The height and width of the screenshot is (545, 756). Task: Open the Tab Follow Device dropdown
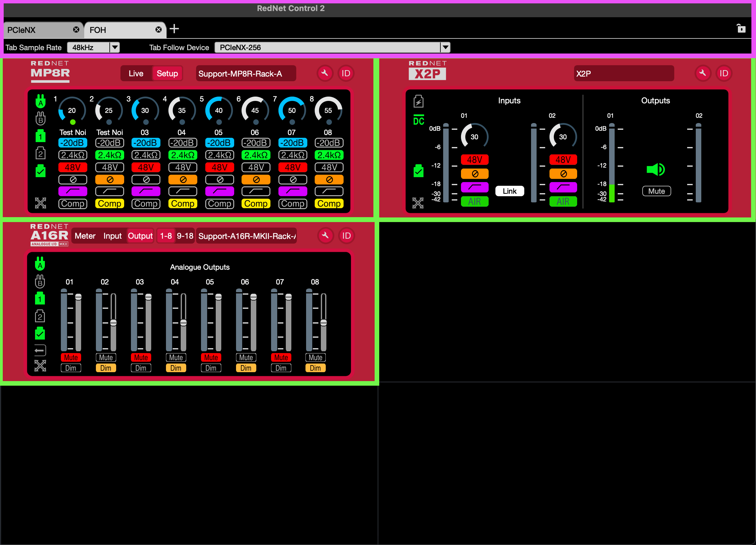click(332, 47)
